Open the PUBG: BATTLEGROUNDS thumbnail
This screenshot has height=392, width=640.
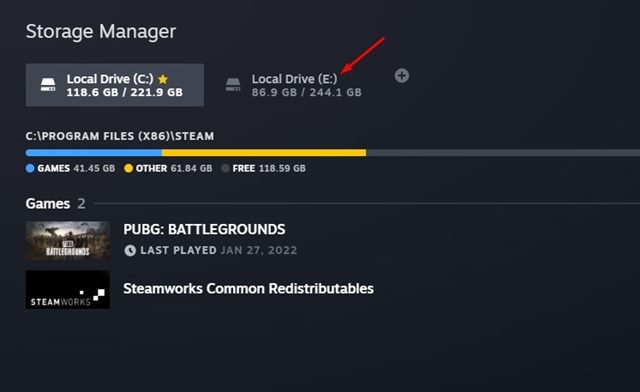coord(68,241)
